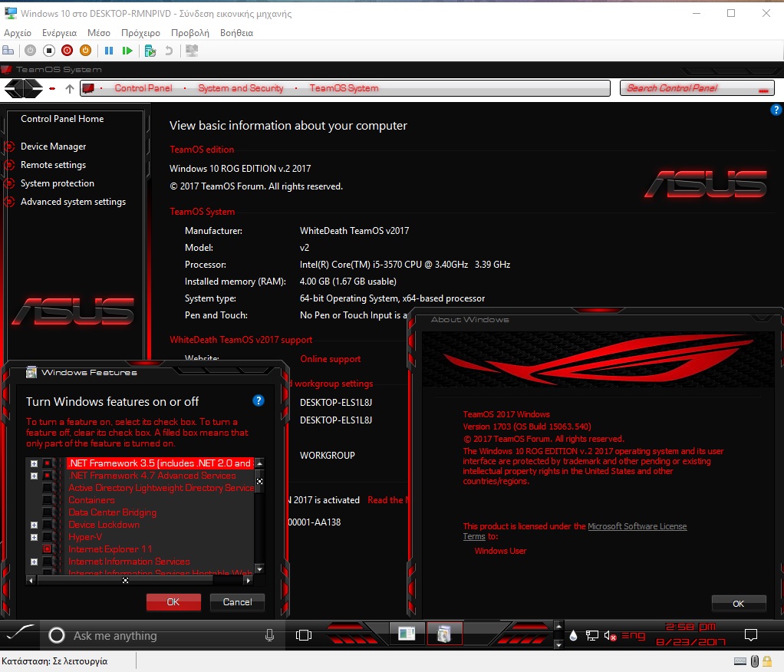Open Device Manager from the sidebar
Image resolution: width=784 pixels, height=672 pixels.
53,147
